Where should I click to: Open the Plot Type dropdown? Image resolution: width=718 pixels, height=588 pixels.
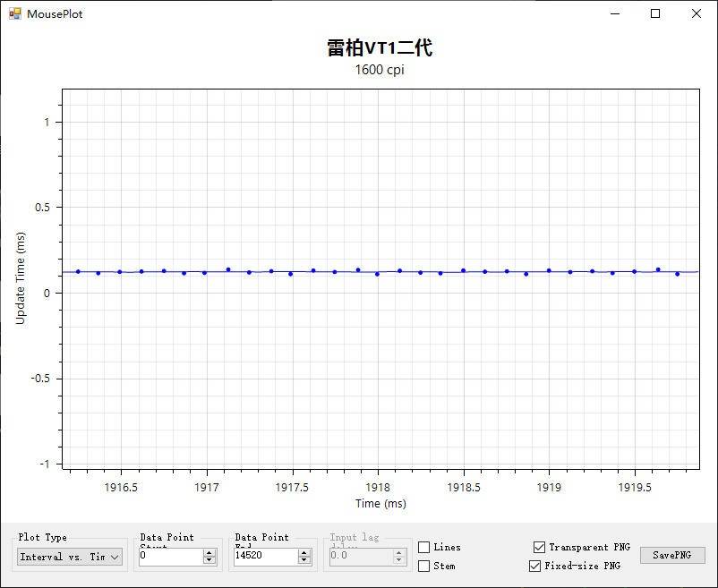tap(70, 557)
